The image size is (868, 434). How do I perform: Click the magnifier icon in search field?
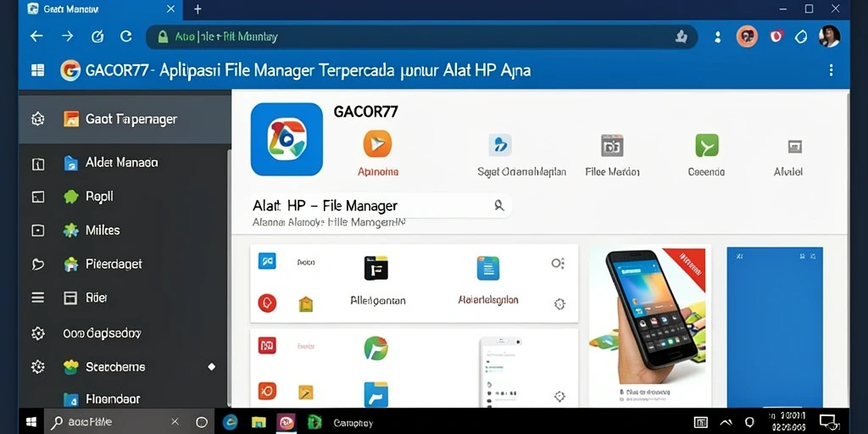(x=499, y=206)
